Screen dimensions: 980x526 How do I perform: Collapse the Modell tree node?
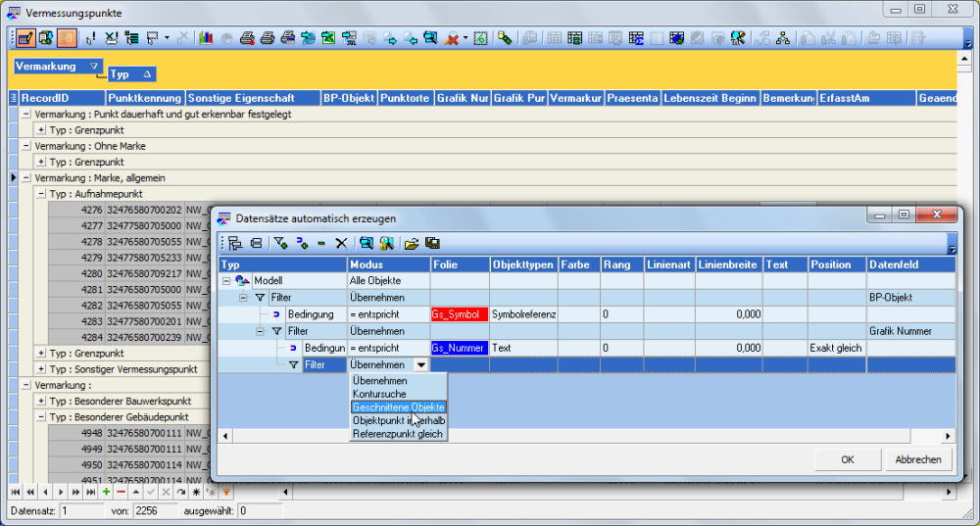(226, 281)
